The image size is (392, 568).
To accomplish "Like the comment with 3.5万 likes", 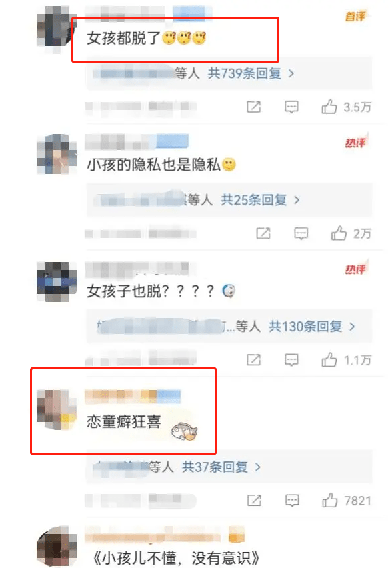I will (329, 107).
